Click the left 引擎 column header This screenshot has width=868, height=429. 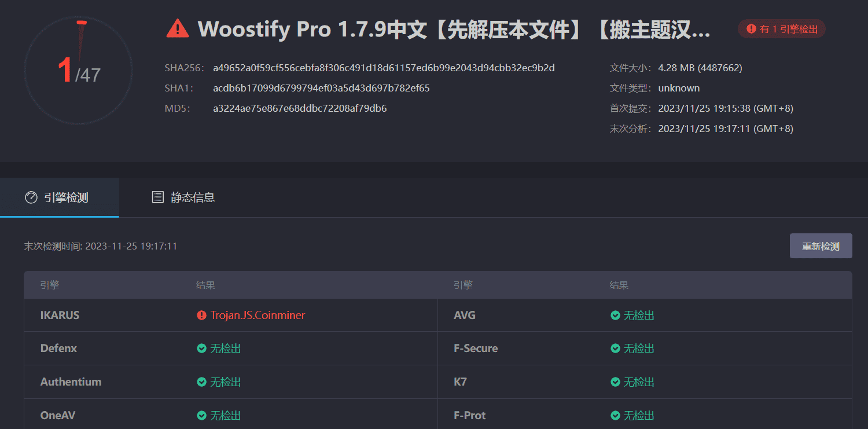click(50, 285)
